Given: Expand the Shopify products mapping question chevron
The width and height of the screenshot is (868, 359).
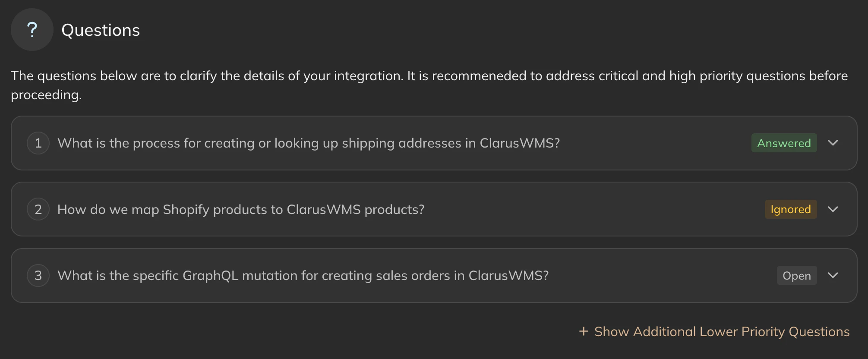Looking at the screenshot, I should point(833,209).
